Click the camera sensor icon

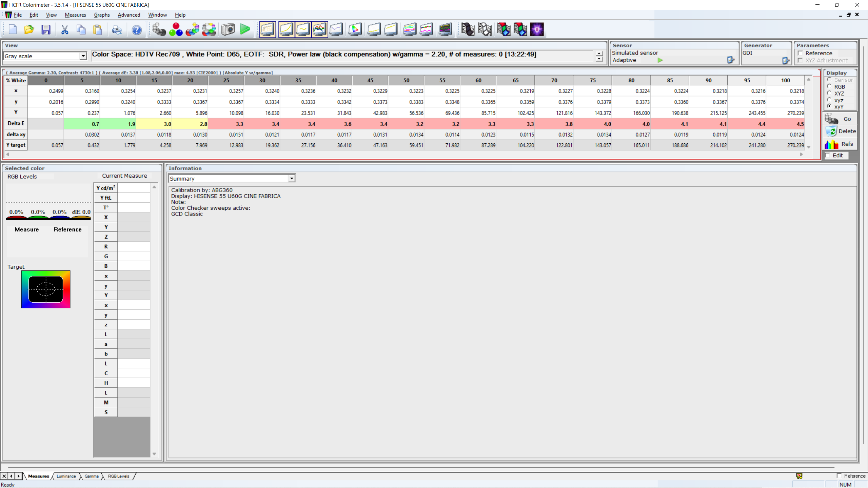click(x=228, y=30)
